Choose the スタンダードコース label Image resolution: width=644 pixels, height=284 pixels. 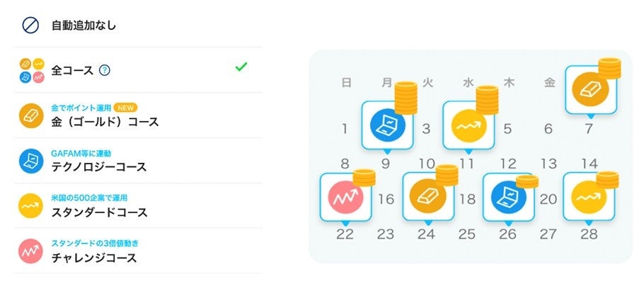[99, 212]
